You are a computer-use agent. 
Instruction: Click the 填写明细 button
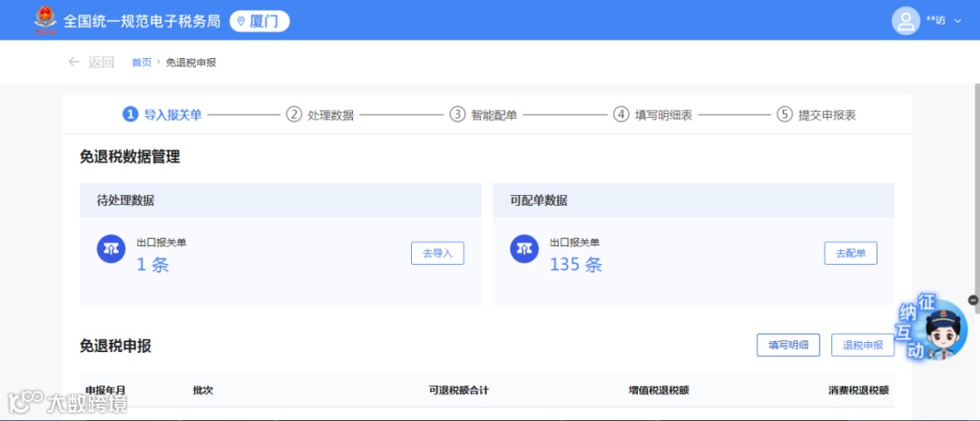pos(789,345)
